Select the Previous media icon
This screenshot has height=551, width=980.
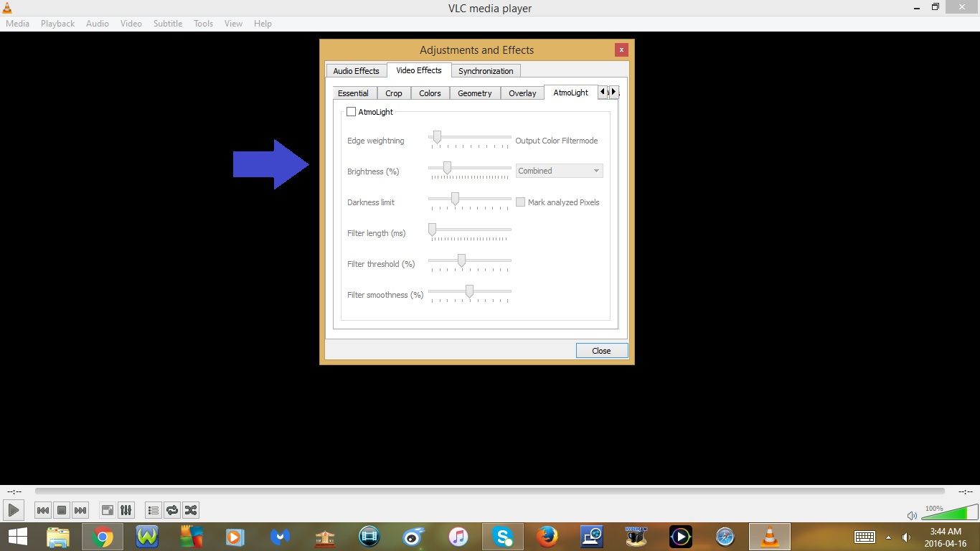43,510
